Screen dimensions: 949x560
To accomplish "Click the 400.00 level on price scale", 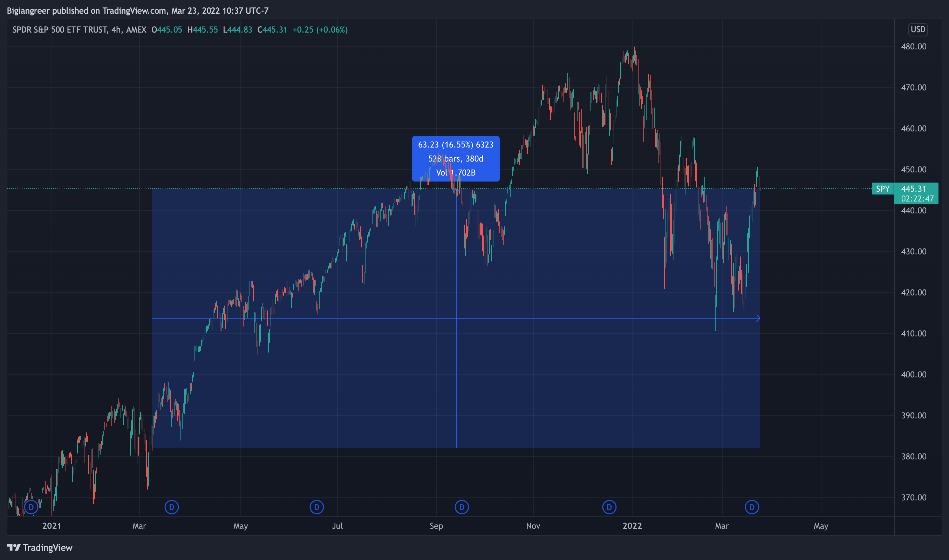I will (x=914, y=374).
